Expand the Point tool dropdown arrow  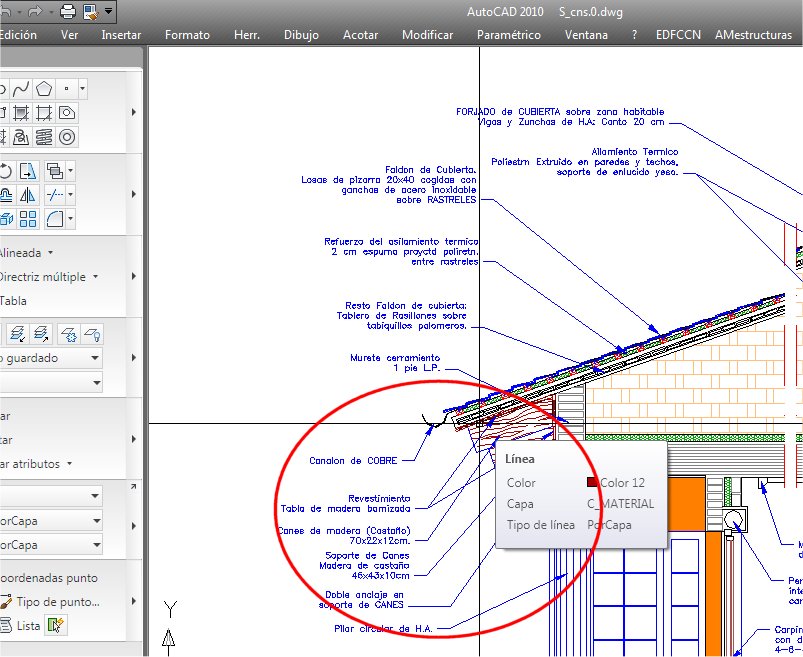[x=82, y=89]
